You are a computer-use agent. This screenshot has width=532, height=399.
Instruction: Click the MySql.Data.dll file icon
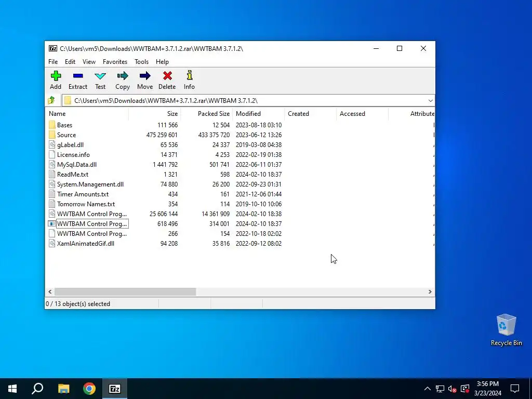tap(52, 164)
